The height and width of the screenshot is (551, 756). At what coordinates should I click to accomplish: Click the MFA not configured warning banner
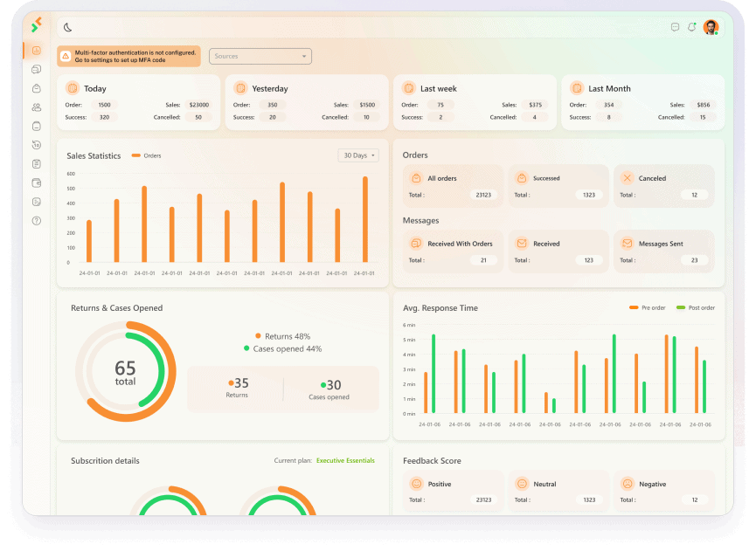tap(128, 57)
